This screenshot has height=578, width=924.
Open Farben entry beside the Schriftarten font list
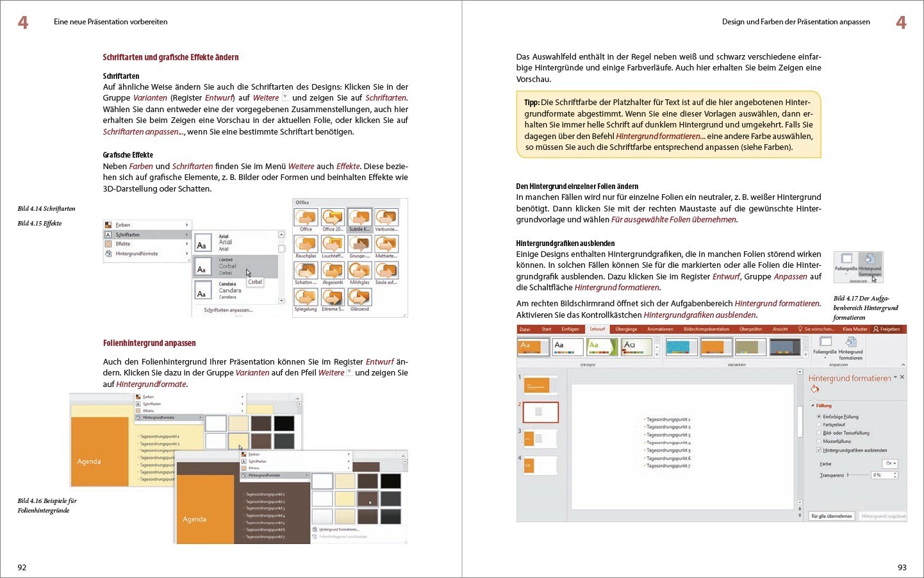click(x=147, y=225)
